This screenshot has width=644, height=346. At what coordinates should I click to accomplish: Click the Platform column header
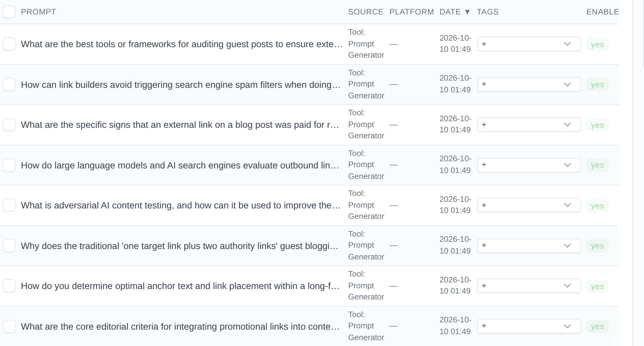point(412,12)
